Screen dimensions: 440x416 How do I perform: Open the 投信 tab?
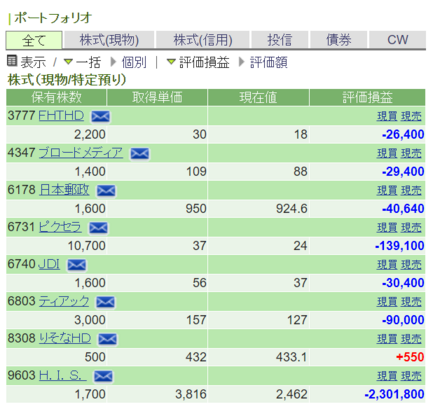click(280, 40)
